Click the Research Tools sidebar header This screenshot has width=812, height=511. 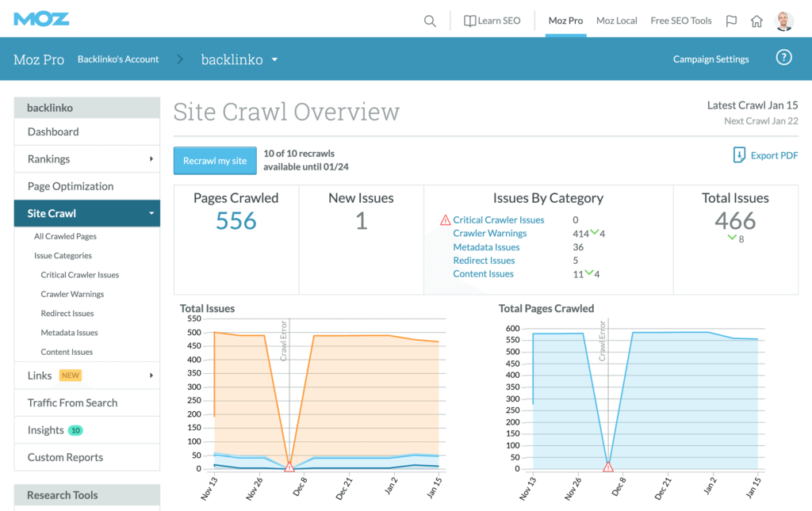pyautogui.click(x=87, y=495)
